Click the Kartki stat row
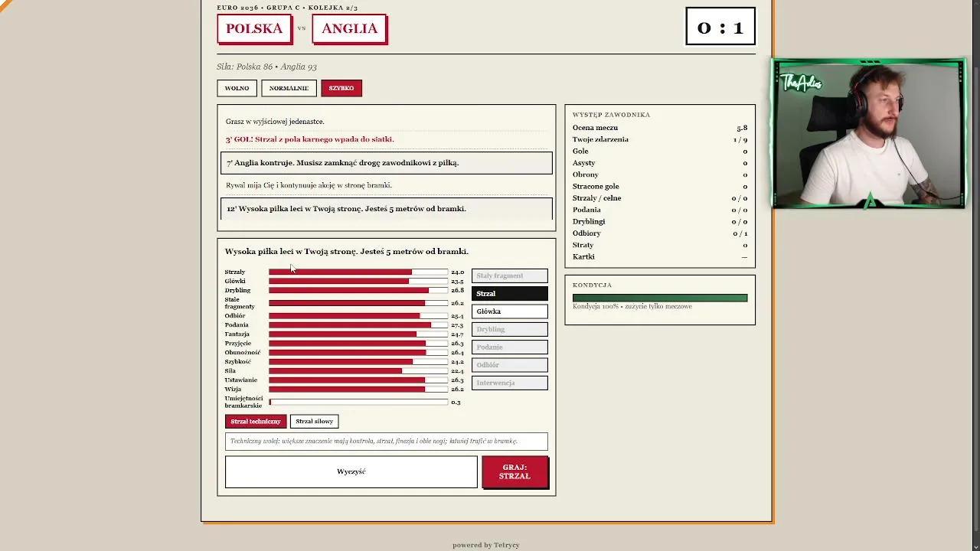 660,256
